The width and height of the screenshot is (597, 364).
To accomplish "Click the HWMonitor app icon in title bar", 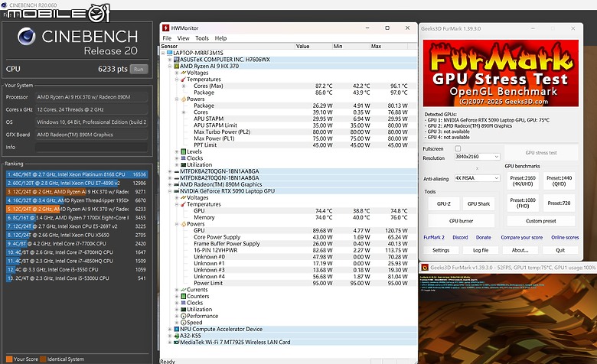I will pyautogui.click(x=165, y=28).
